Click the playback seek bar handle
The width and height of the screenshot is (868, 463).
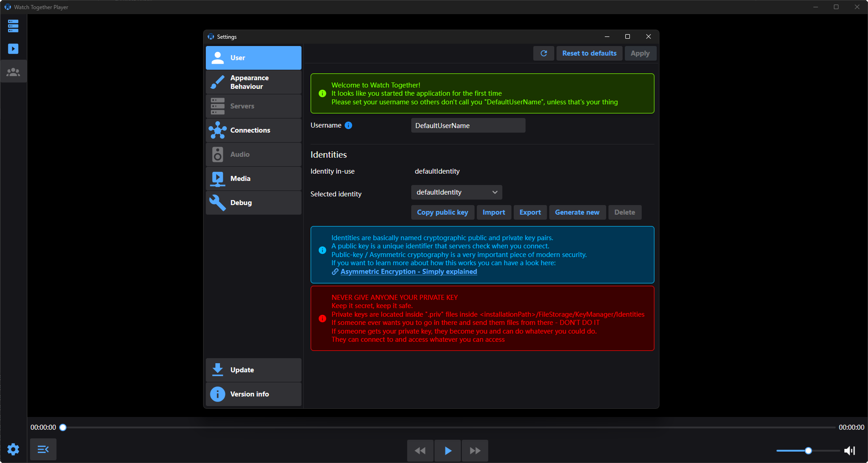(x=63, y=427)
